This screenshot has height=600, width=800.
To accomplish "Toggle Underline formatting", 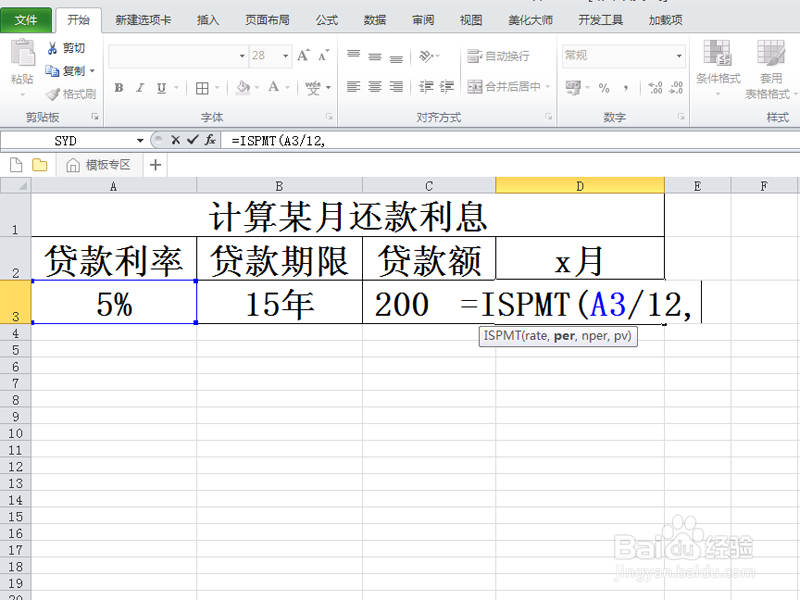I will tap(161, 88).
